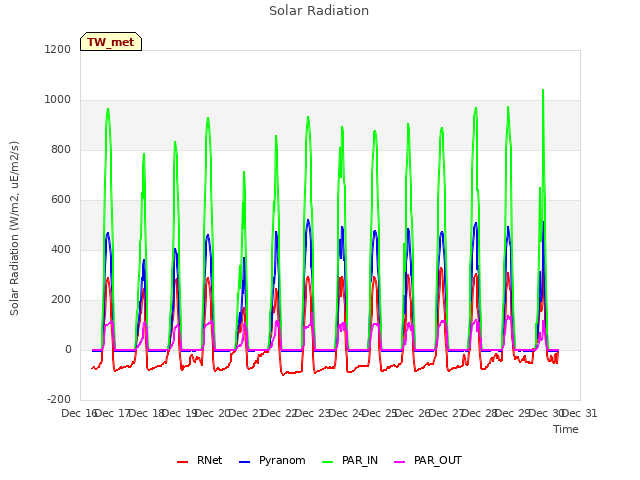Click the 1000 y-axis tick label
The height and width of the screenshot is (480, 640).
(58, 100)
